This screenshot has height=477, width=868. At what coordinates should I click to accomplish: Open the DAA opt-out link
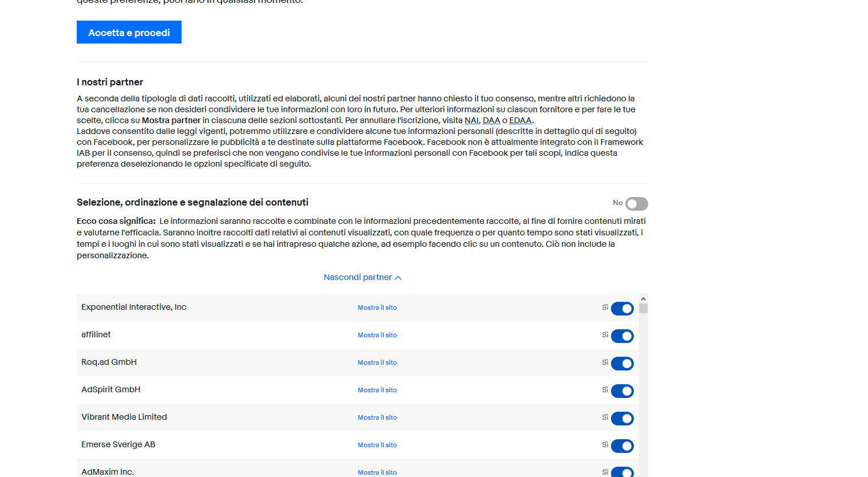491,120
